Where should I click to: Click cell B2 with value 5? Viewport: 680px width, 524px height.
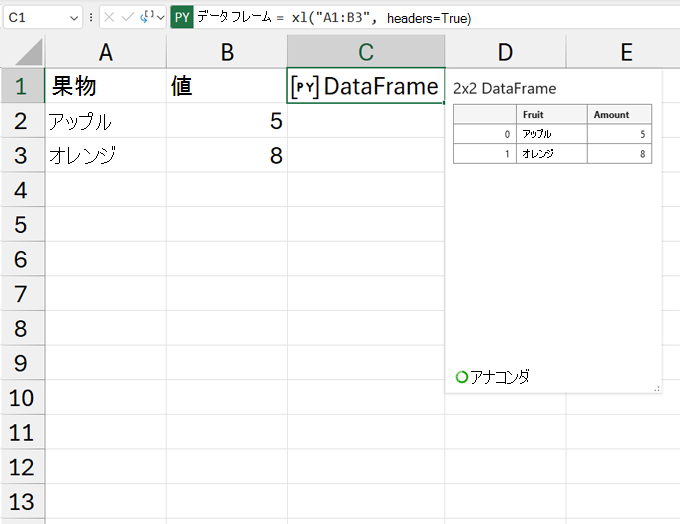227,121
